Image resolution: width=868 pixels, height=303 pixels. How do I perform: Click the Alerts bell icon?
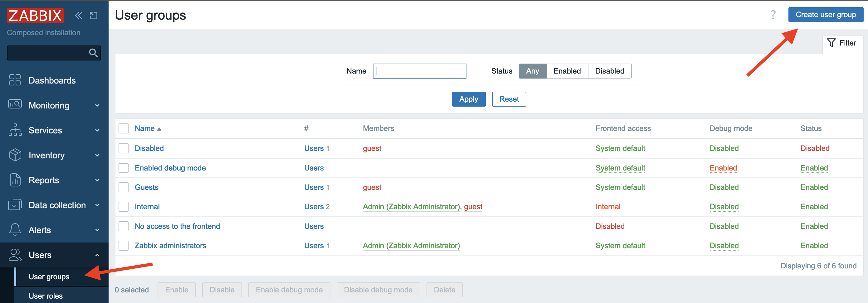coord(14,230)
